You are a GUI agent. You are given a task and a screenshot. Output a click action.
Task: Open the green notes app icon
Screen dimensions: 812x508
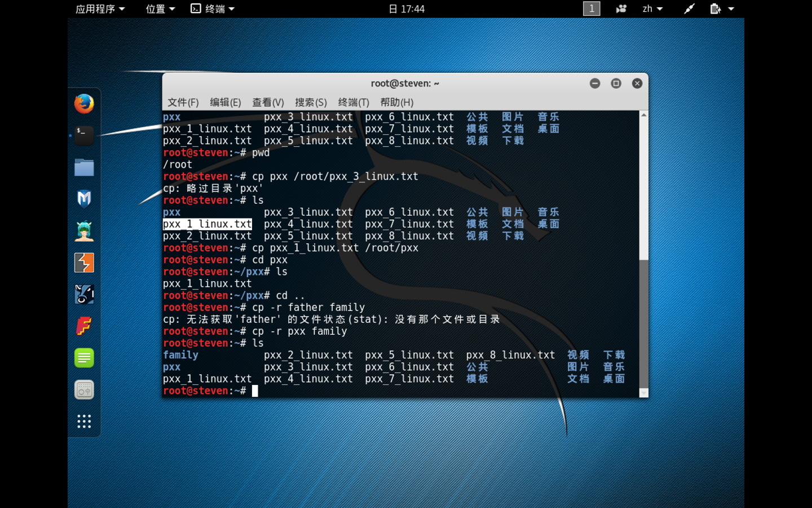pos(84,358)
